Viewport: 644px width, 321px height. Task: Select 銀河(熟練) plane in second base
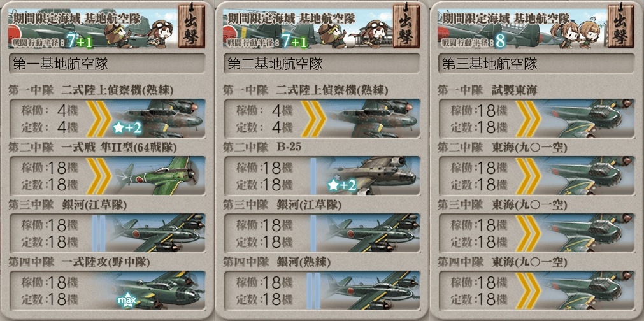pyautogui.click(x=321, y=290)
